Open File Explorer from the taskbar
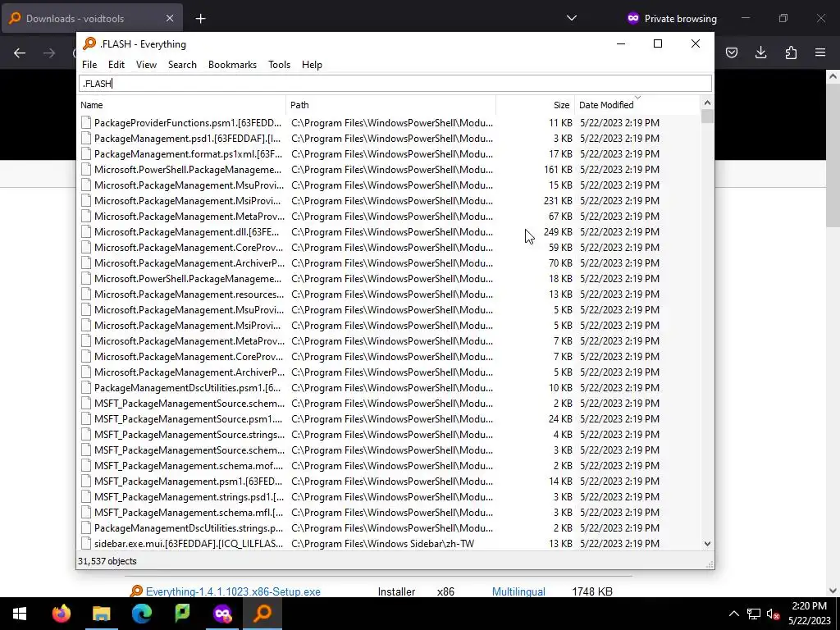Image resolution: width=840 pixels, height=630 pixels. pyautogui.click(x=101, y=614)
